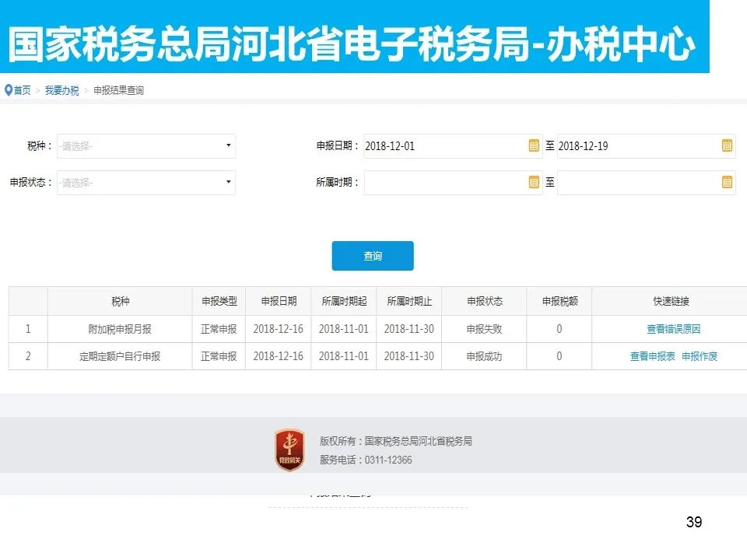747x560 pixels.
Task: Click the 申报税额 value in the 申报成功 row
Action: click(559, 356)
